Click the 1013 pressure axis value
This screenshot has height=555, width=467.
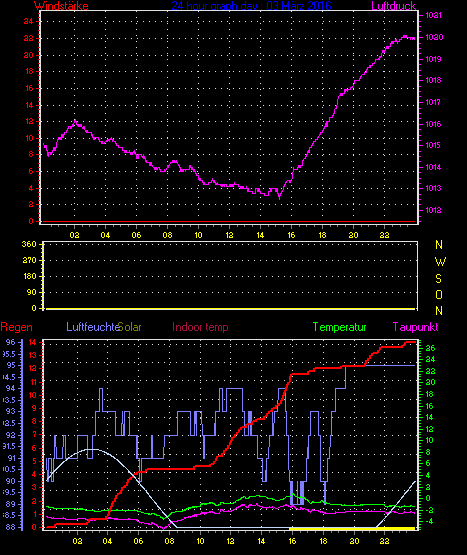click(x=433, y=188)
